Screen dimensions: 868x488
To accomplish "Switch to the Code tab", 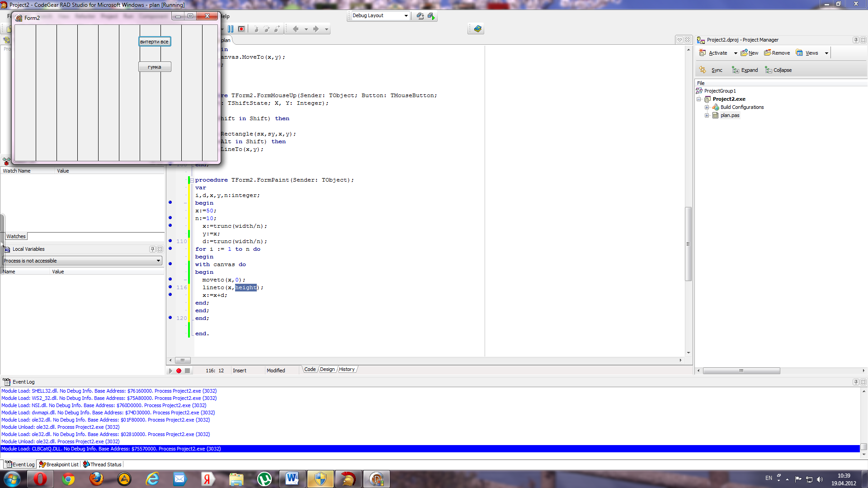I will coord(310,370).
